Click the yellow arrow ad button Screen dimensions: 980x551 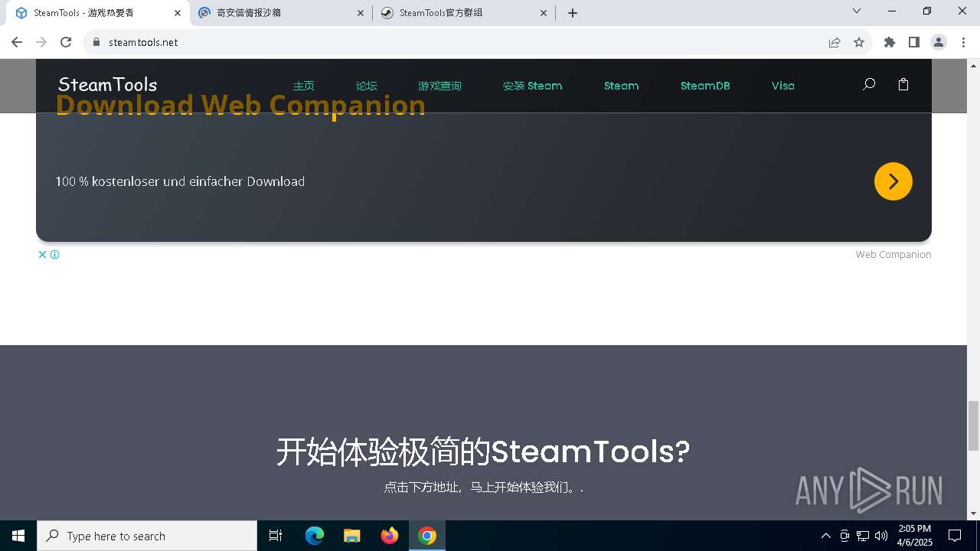click(893, 181)
